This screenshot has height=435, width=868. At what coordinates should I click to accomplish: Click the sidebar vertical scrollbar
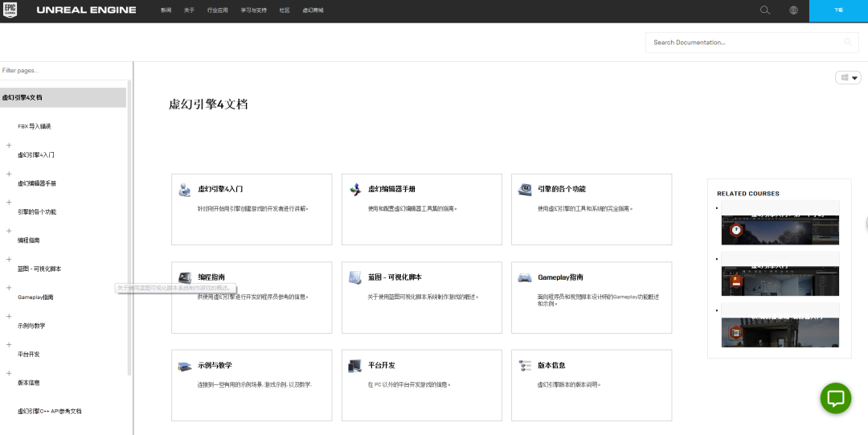[x=129, y=228]
